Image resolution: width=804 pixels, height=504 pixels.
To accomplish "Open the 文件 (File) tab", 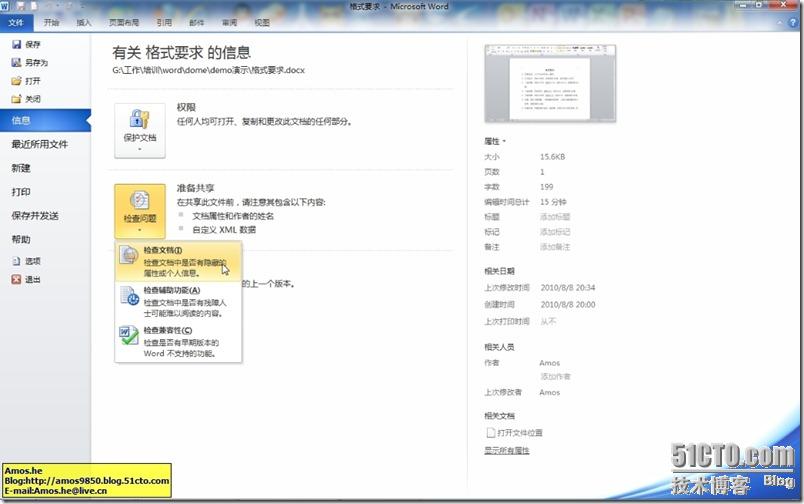I will point(16,23).
